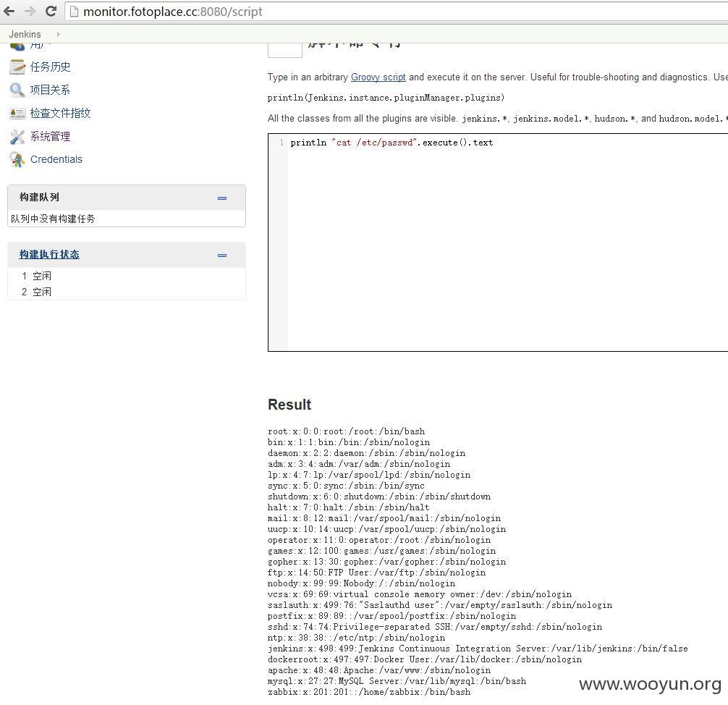Click the jenkins:x:498:499 output line

(478, 649)
